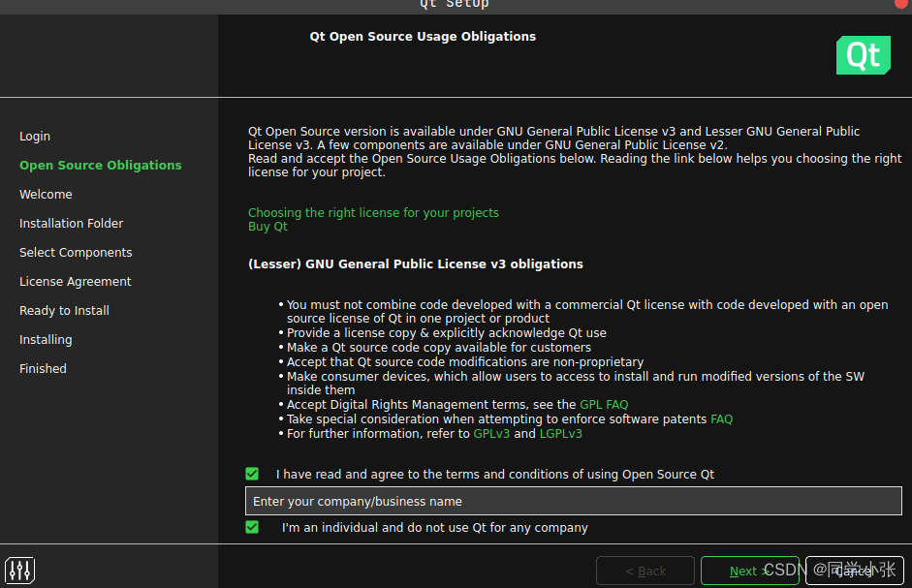912x588 pixels.
Task: Click "Accept that Qt source code modifications" bullet
Action: pyautogui.click(x=465, y=362)
